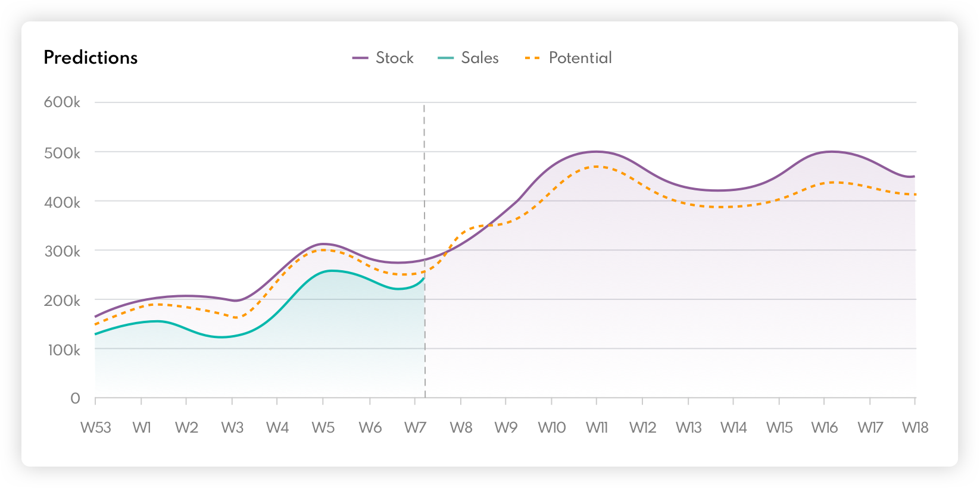Click the teal Sales legend line marker
The width and height of the screenshot is (980, 488).
[x=445, y=58]
